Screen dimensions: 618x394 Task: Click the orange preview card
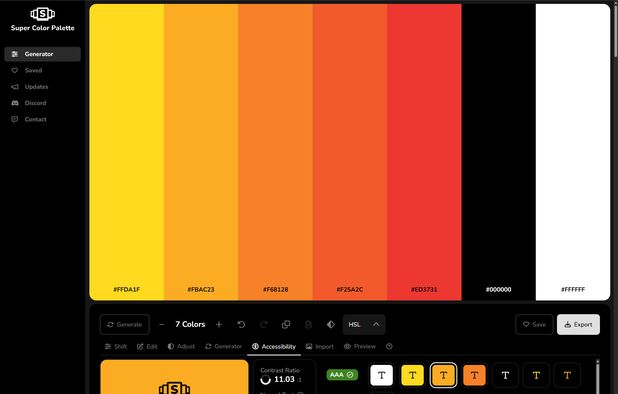[175, 377]
